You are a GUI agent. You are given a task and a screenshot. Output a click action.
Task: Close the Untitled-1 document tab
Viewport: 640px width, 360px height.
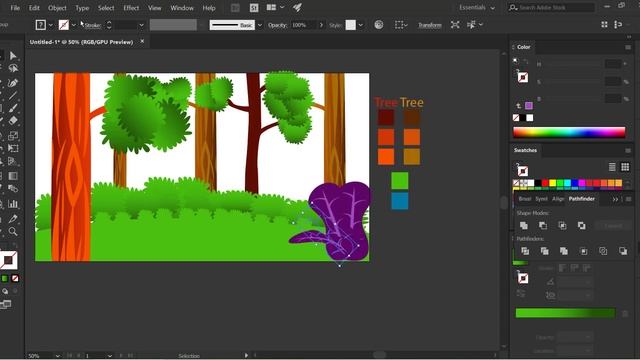tap(142, 41)
